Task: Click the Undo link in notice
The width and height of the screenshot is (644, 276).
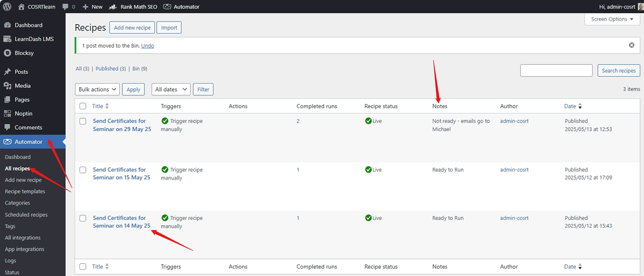Action: point(148,46)
